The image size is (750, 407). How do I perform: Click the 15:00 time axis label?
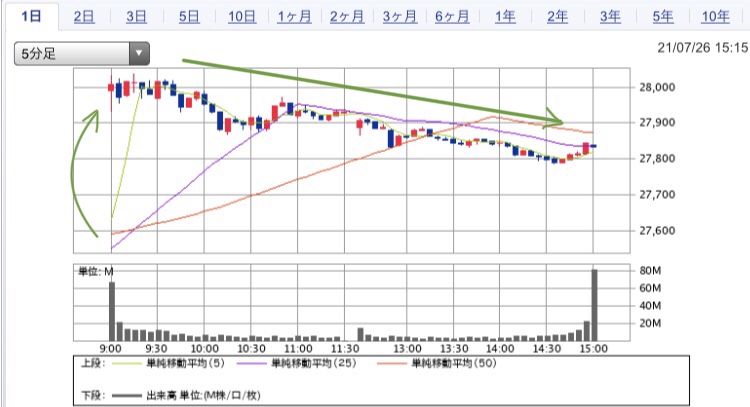coord(593,348)
